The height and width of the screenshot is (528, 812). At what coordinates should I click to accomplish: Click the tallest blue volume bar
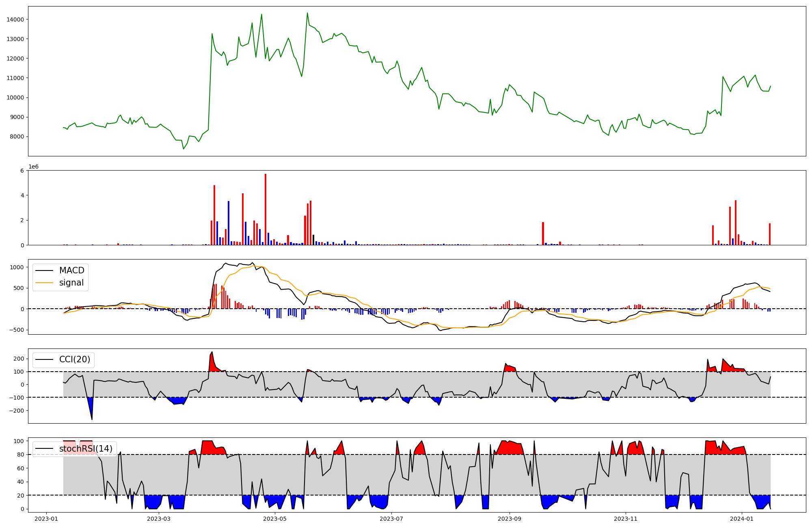pos(229,223)
